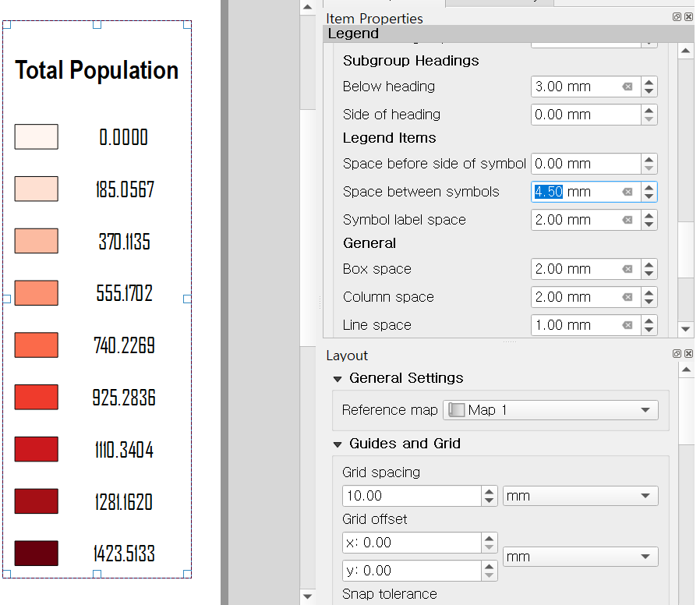Viewport: 700px width, 605px height.
Task: Click the 1423.5133 legend color swatch
Action: (x=36, y=554)
